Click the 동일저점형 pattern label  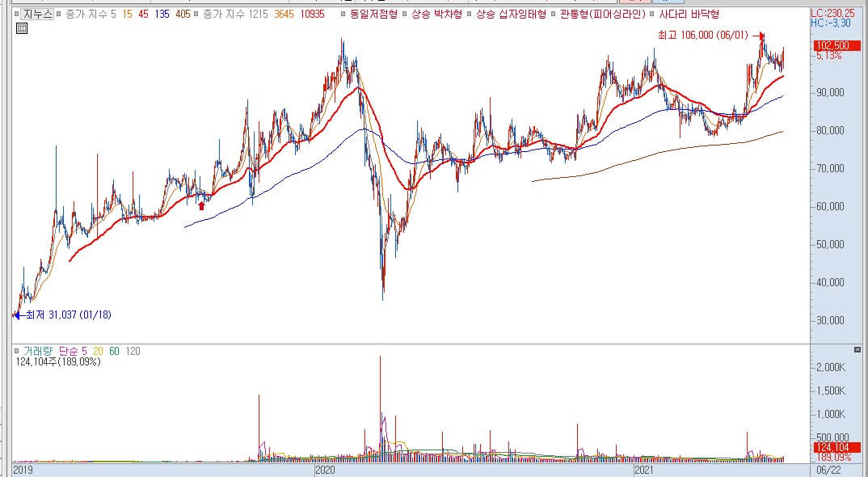[x=373, y=15]
